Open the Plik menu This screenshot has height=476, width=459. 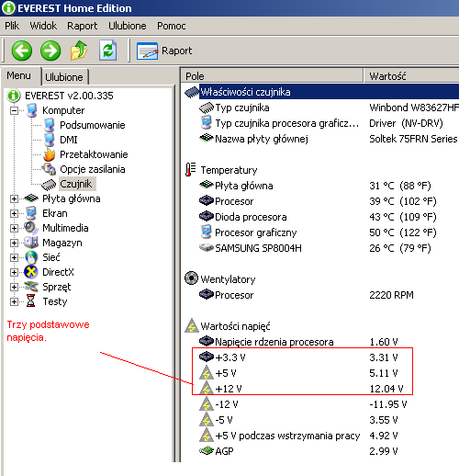click(x=12, y=26)
